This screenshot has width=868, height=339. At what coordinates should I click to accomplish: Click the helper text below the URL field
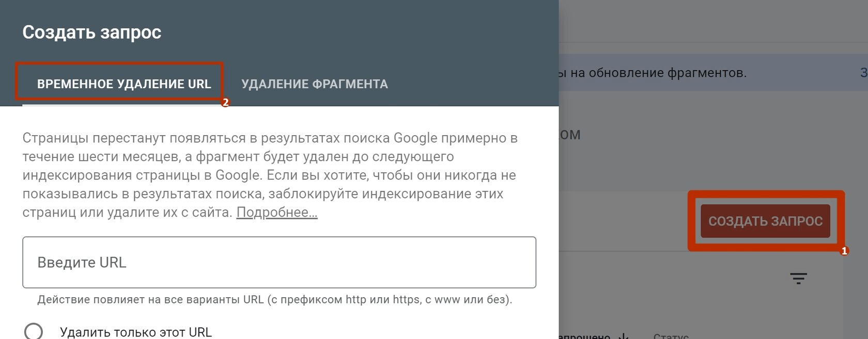[x=274, y=299]
